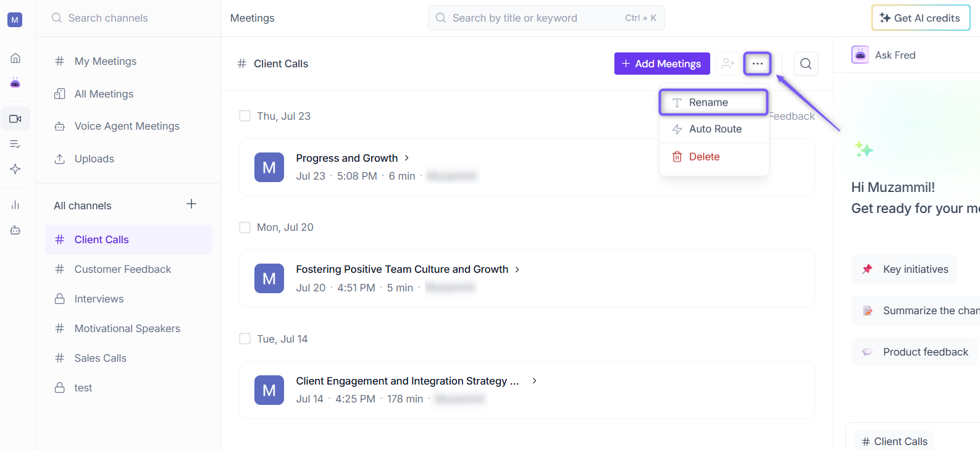Click the magnifier search icon in channel header
This screenshot has height=450, width=980.
tap(806, 64)
